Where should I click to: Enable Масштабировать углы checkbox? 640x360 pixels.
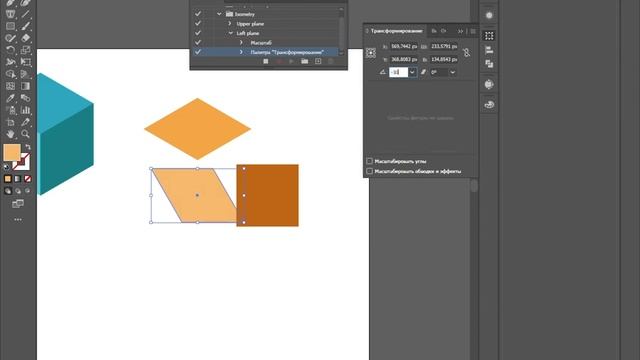point(369,161)
